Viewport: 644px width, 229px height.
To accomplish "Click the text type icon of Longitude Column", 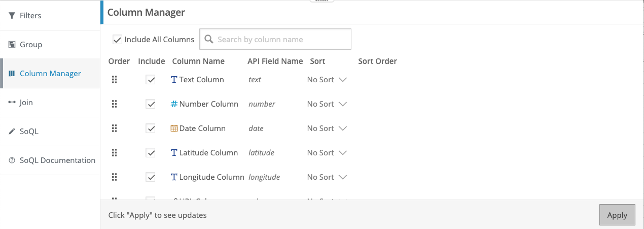I will pos(174,177).
